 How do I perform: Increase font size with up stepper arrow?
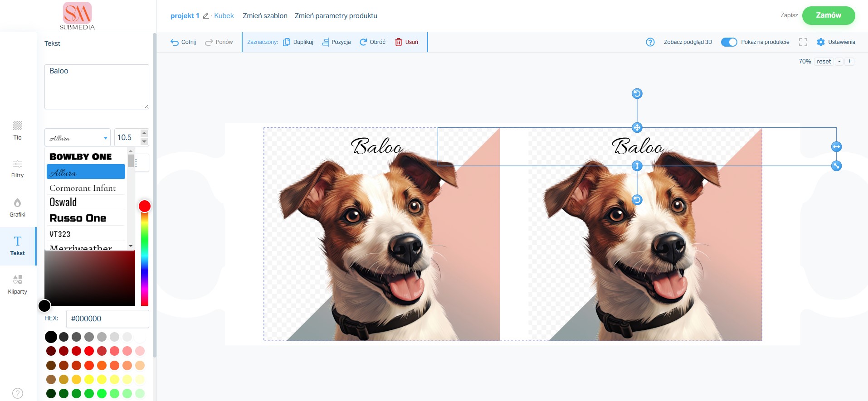tap(144, 133)
